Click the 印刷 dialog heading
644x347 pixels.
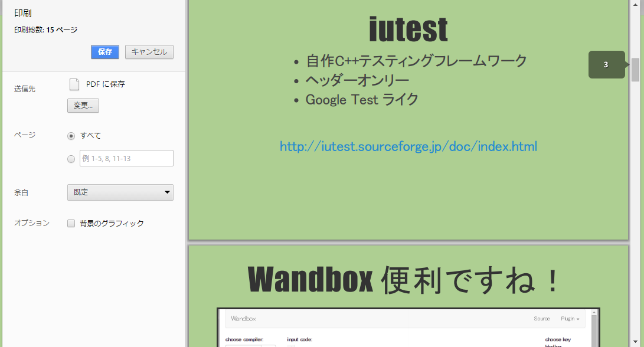coord(23,13)
